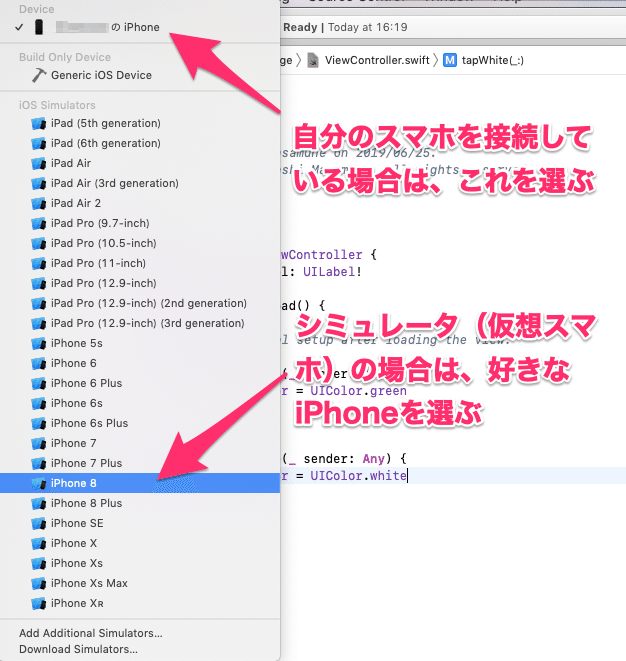The image size is (626, 661).
Task: Open Download Simulators…
Action: pyautogui.click(x=78, y=649)
